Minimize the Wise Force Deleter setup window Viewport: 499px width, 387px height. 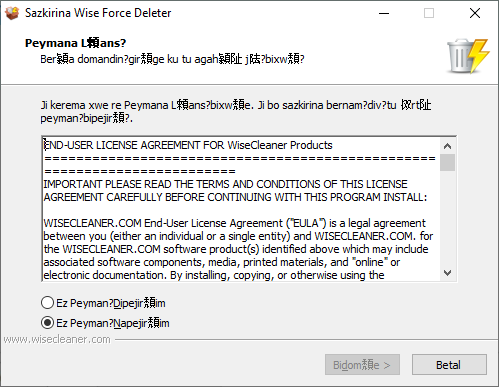tap(384, 13)
